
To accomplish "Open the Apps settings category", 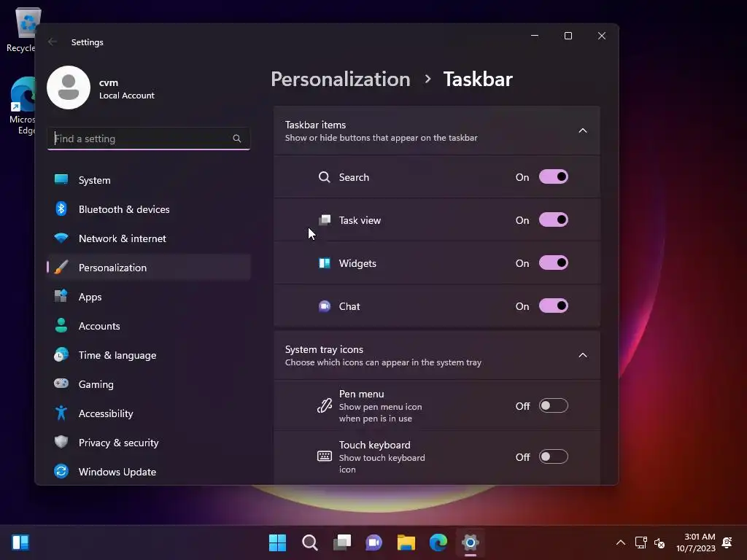I will coord(149,297).
